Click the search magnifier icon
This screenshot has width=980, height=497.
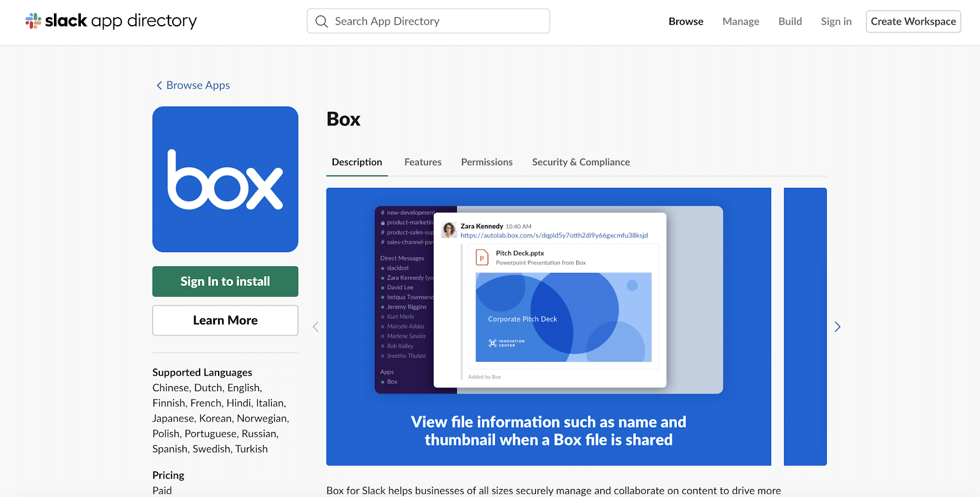point(322,21)
